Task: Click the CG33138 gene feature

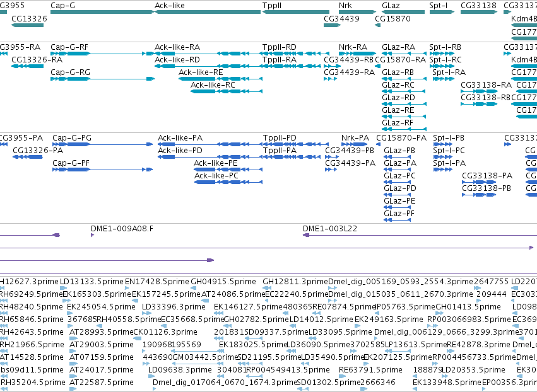Action: 479,12
